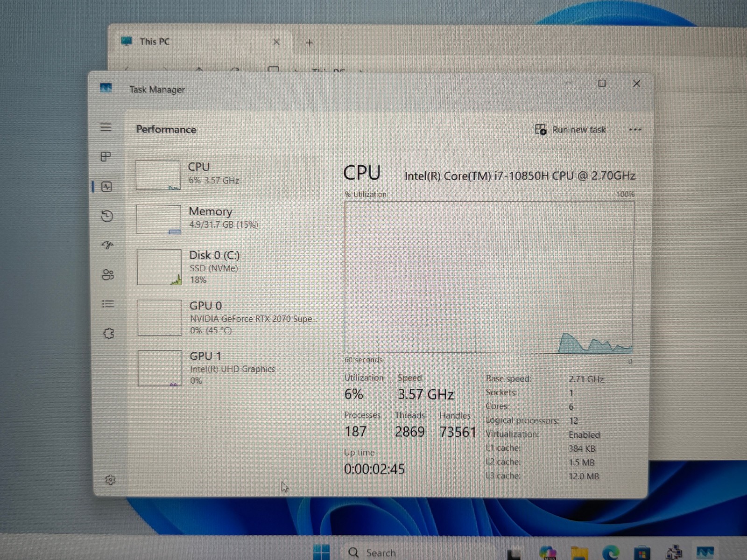Open File Explorer from the taskbar
Screen dimensions: 747x560
pos(579,553)
